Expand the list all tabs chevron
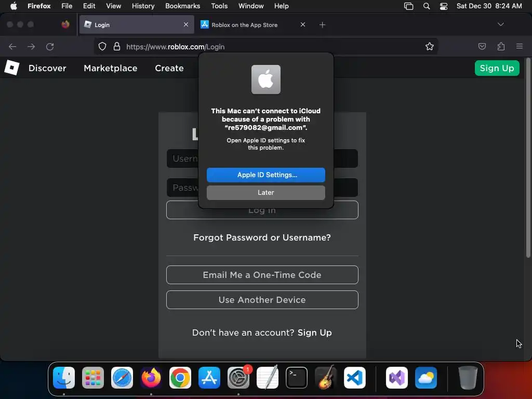 501,24
